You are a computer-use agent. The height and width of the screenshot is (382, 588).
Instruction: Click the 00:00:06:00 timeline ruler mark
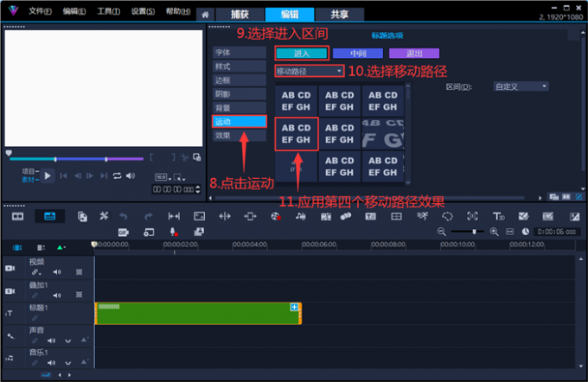tap(319, 245)
